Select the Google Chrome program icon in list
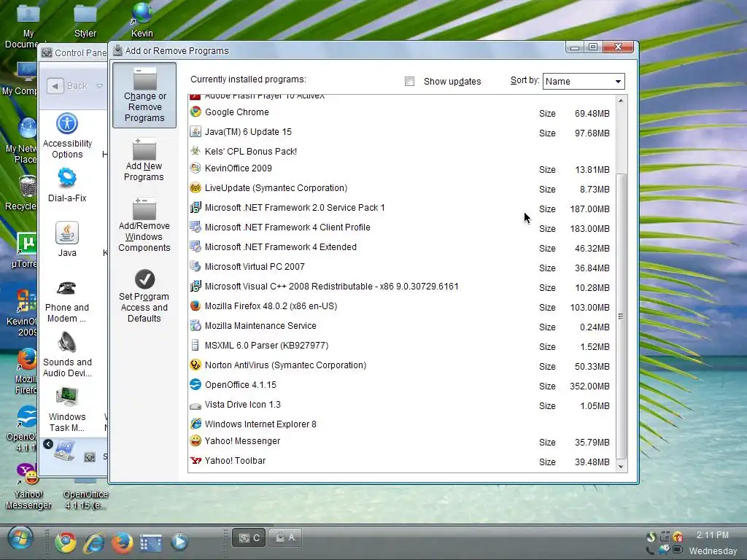Viewport: 747px width, 560px height. pos(196,112)
